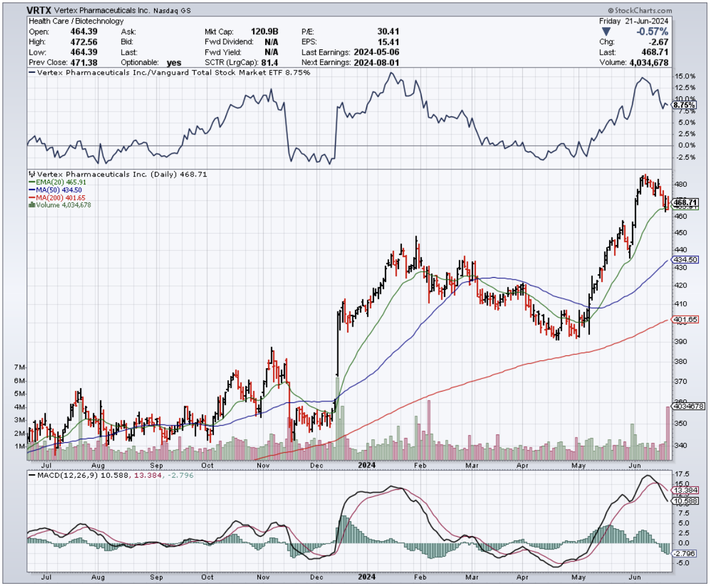Click the Health Care / Biotechnology sector text

point(75,21)
